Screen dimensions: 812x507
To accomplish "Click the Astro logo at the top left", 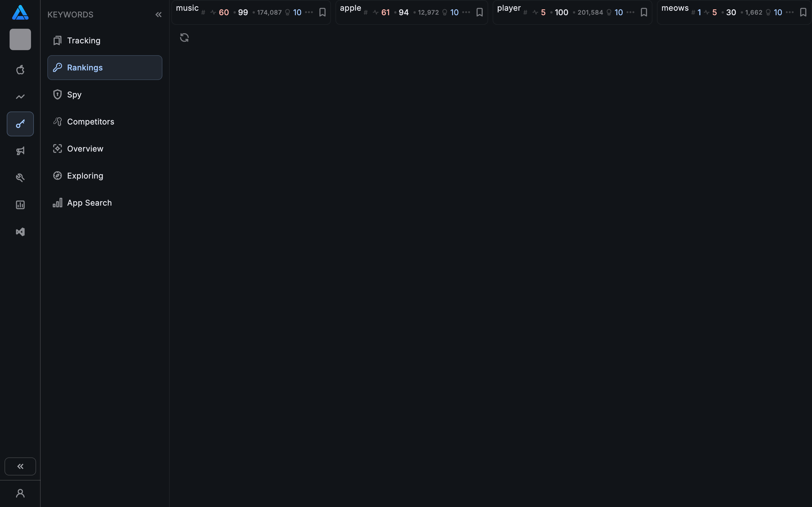I will click(x=20, y=12).
